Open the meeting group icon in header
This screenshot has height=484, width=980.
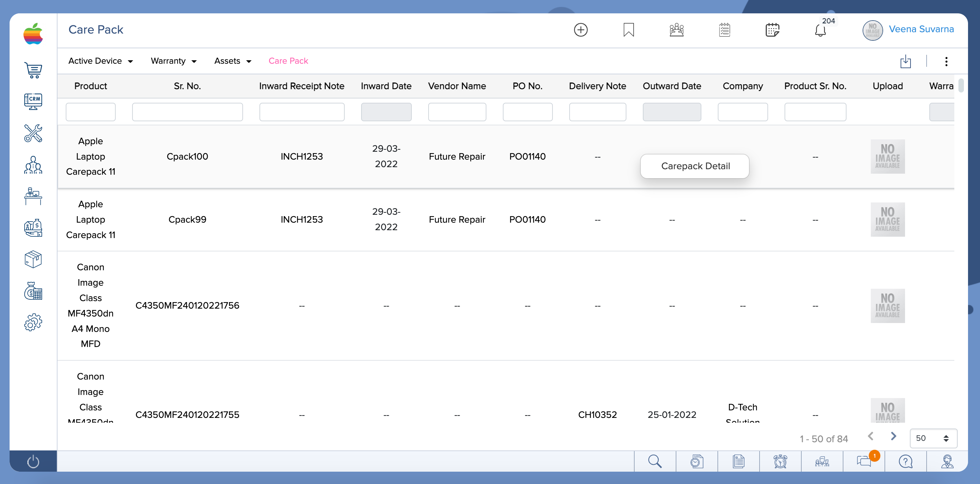[x=676, y=30]
